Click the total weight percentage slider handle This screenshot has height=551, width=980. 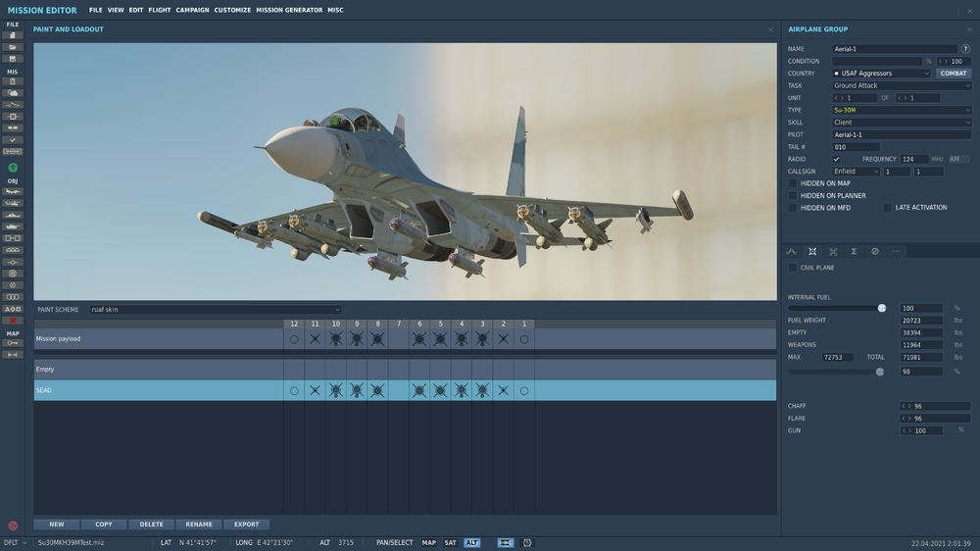pyautogui.click(x=880, y=372)
